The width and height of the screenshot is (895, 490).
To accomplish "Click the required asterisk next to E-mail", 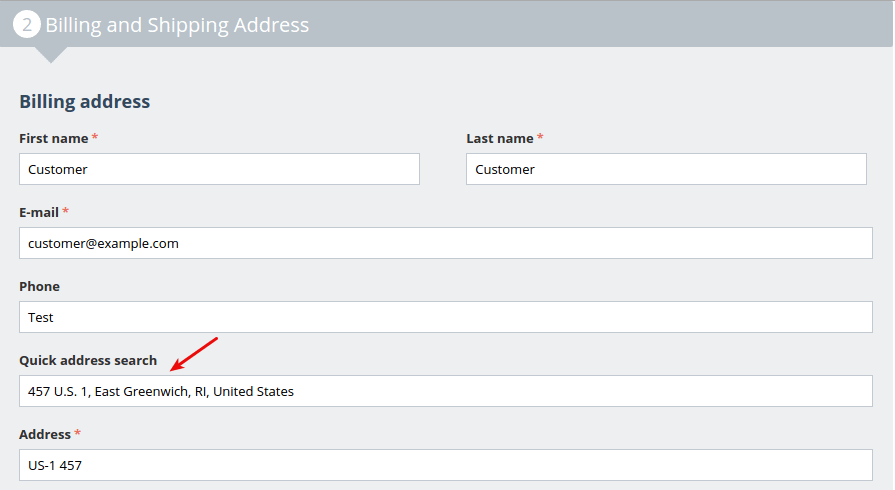I will 66,211.
